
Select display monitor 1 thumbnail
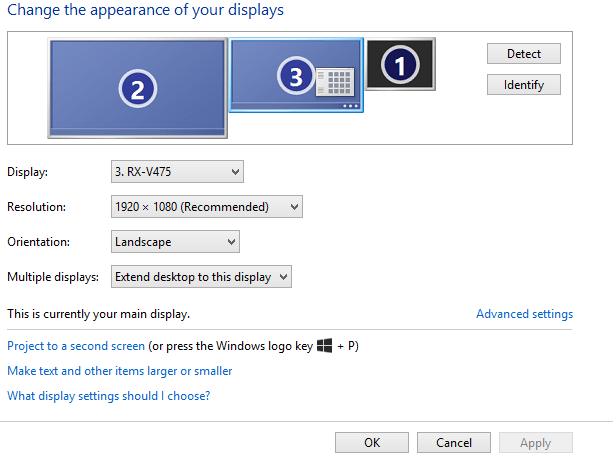coord(400,65)
